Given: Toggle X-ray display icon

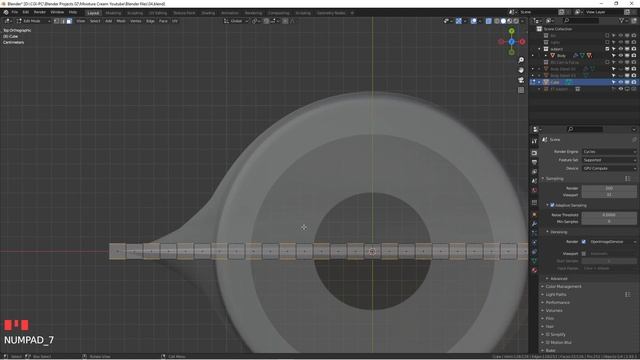Looking at the screenshot, I should pos(489,21).
